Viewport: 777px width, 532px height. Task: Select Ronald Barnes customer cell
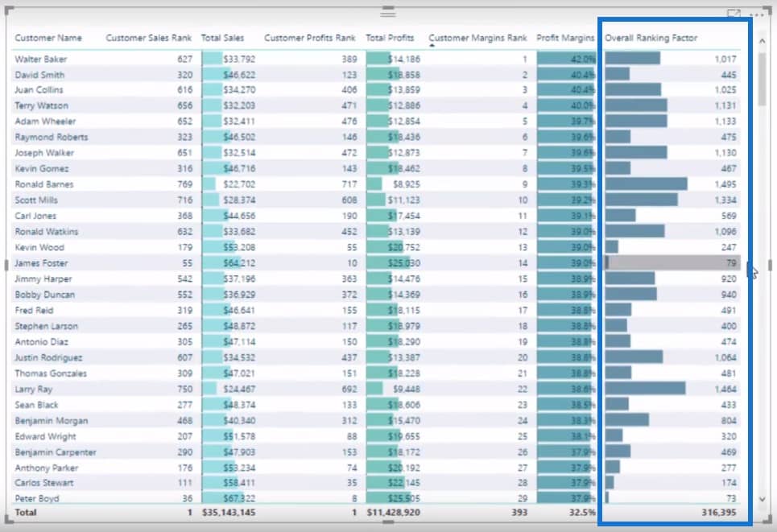pyautogui.click(x=44, y=184)
